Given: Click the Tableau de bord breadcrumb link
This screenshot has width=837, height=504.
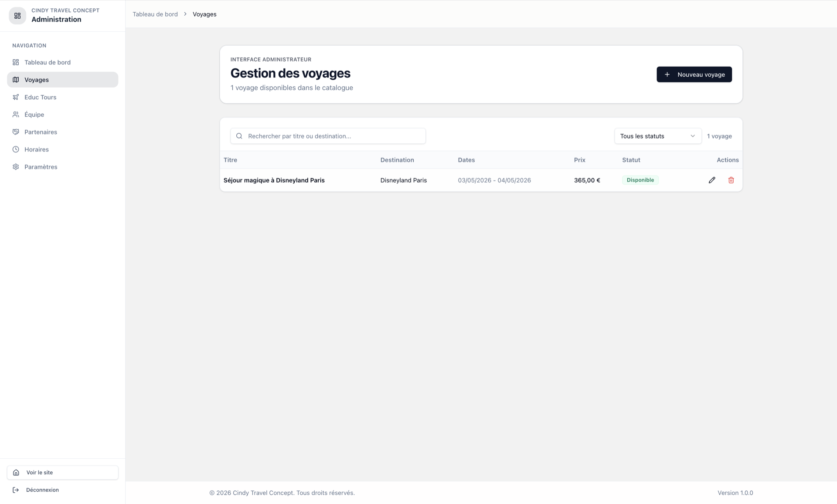Looking at the screenshot, I should pyautogui.click(x=155, y=14).
